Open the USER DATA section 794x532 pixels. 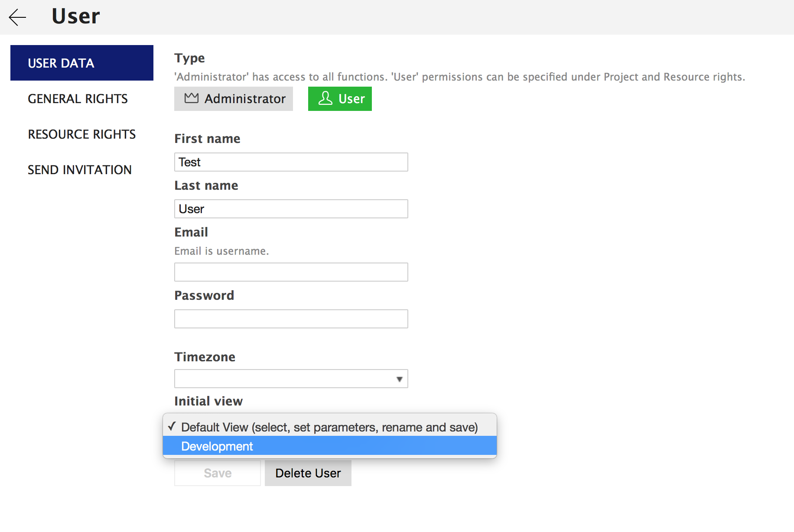click(82, 63)
